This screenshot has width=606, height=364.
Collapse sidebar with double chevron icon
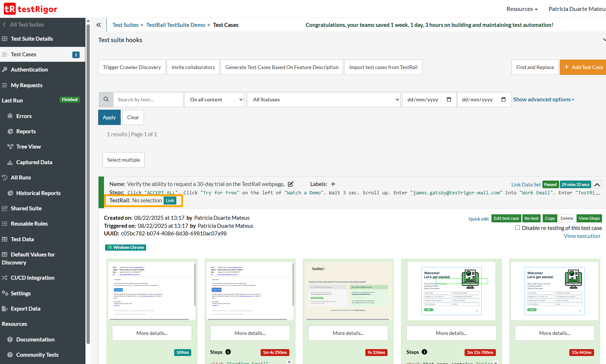tap(99, 25)
